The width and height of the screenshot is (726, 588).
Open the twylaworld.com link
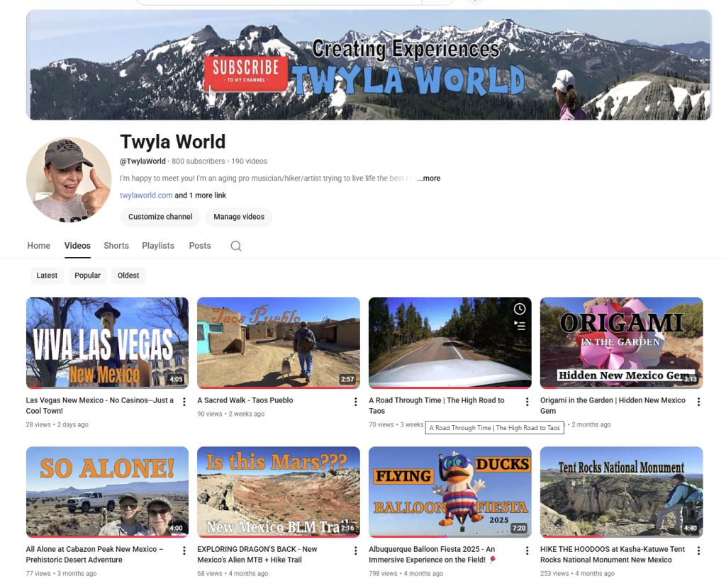pos(146,196)
